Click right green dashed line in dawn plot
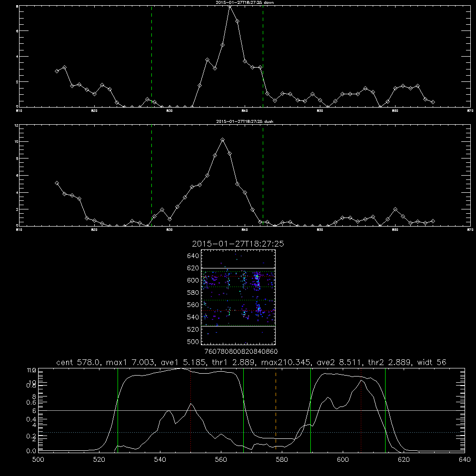This screenshot has height=476, width=476. click(x=263, y=57)
